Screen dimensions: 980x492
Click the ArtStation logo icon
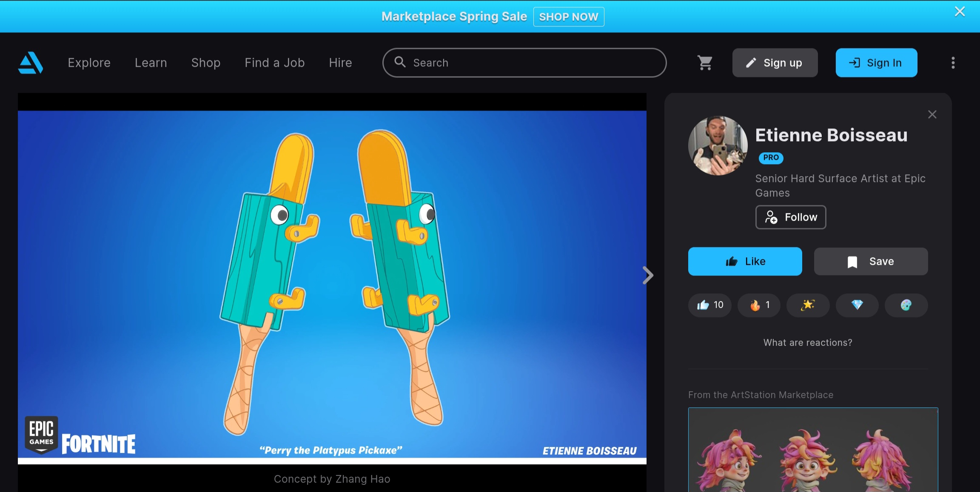[31, 63]
